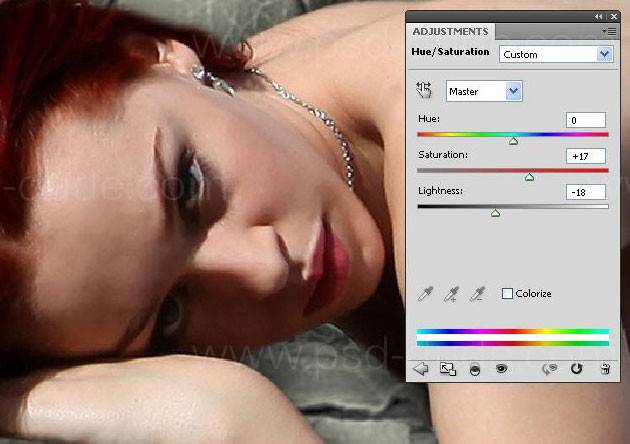Click the lower color spectrum bar
Screen dimensions: 630x444
coord(513,344)
